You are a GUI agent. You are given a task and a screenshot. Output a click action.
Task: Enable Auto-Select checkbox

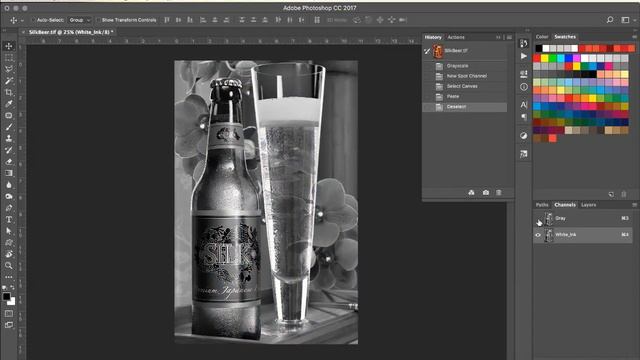click(x=34, y=20)
